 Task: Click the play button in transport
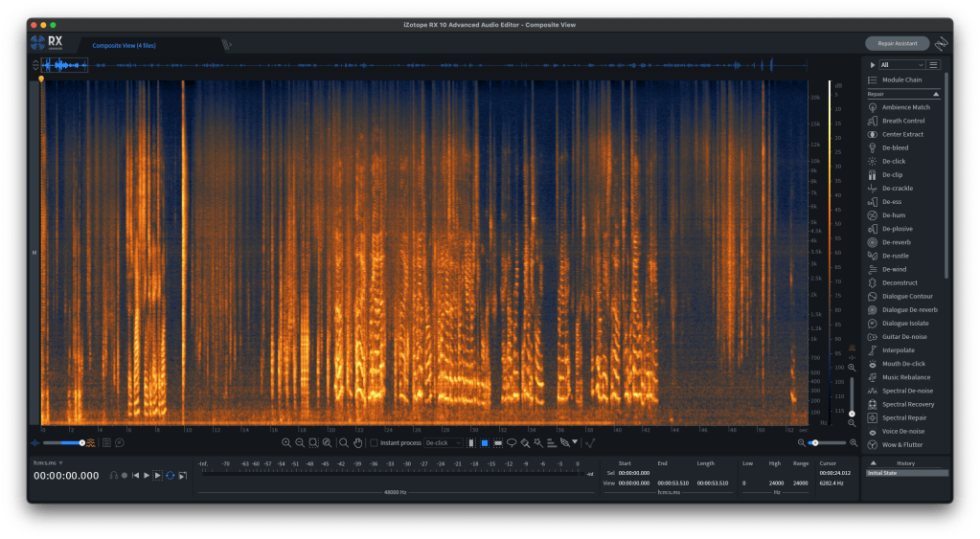pos(147,475)
